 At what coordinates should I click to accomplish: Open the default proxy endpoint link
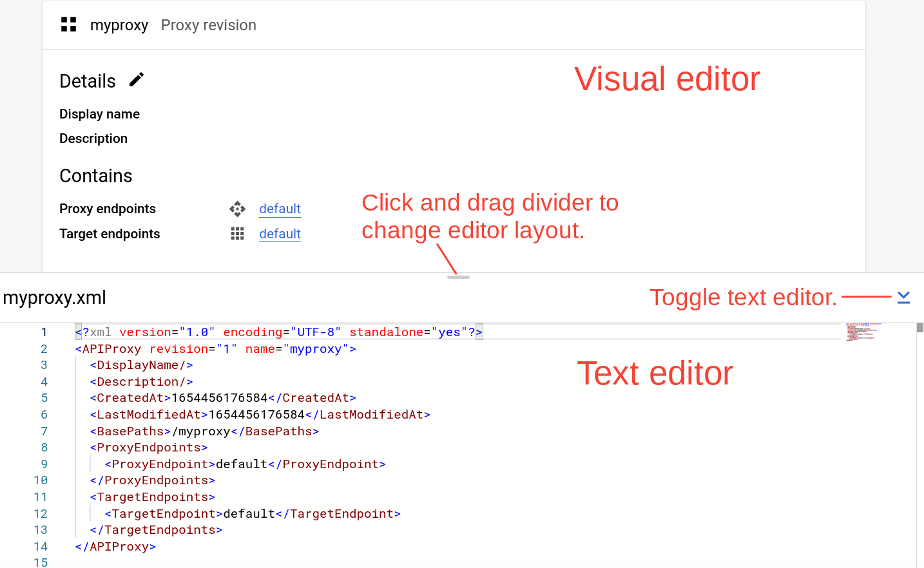[280, 208]
